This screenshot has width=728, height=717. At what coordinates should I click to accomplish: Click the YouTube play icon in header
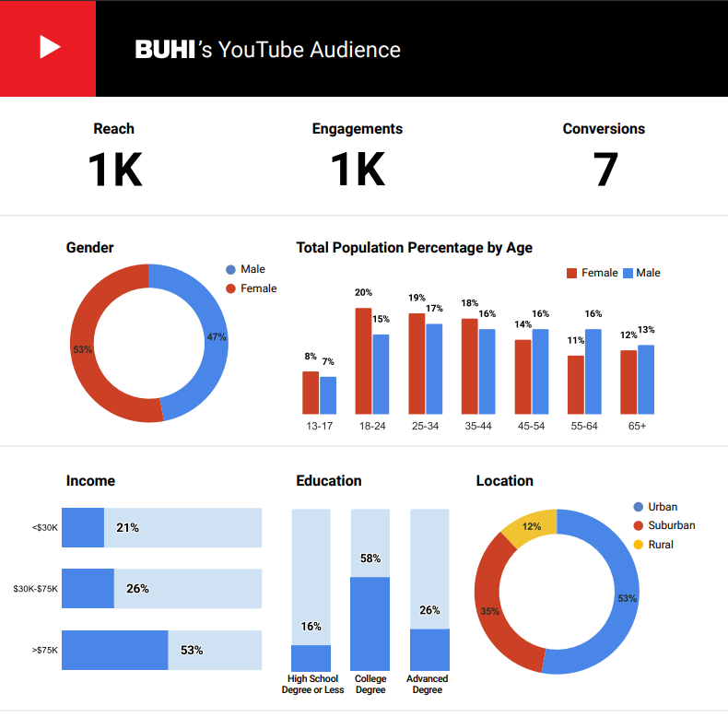(x=50, y=47)
